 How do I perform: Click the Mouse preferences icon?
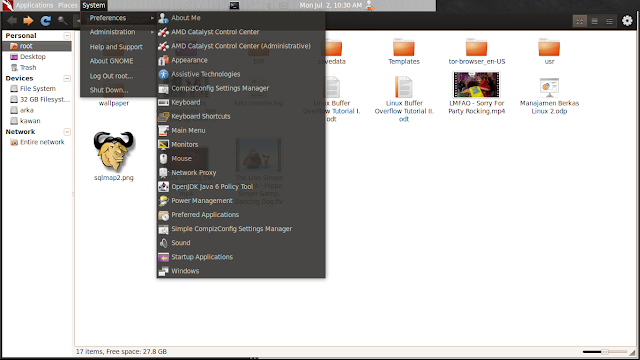click(163, 159)
